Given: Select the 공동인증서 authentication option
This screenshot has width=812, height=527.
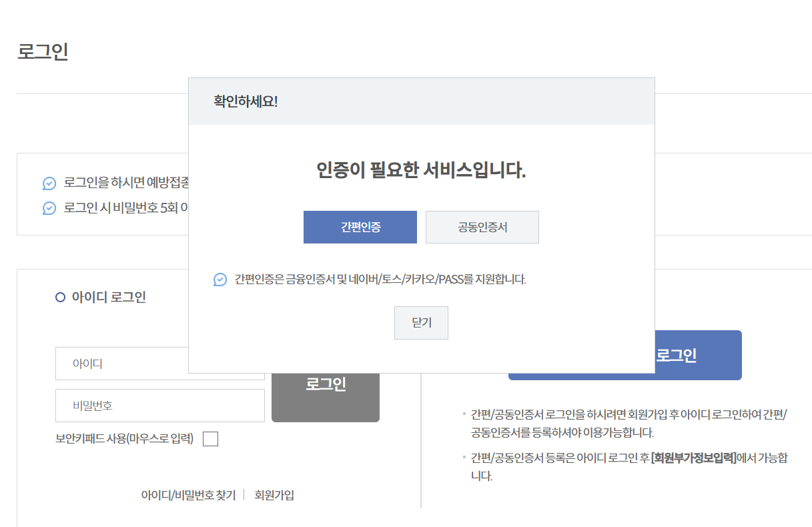Looking at the screenshot, I should click(x=482, y=227).
